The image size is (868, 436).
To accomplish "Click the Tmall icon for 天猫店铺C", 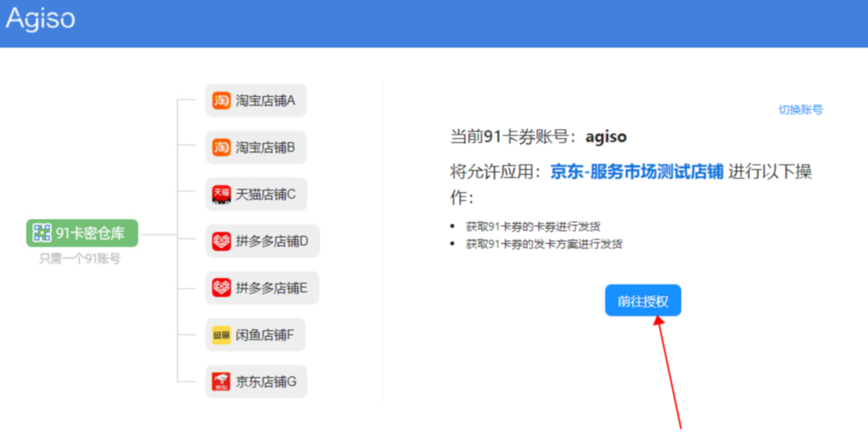I will point(222,195).
